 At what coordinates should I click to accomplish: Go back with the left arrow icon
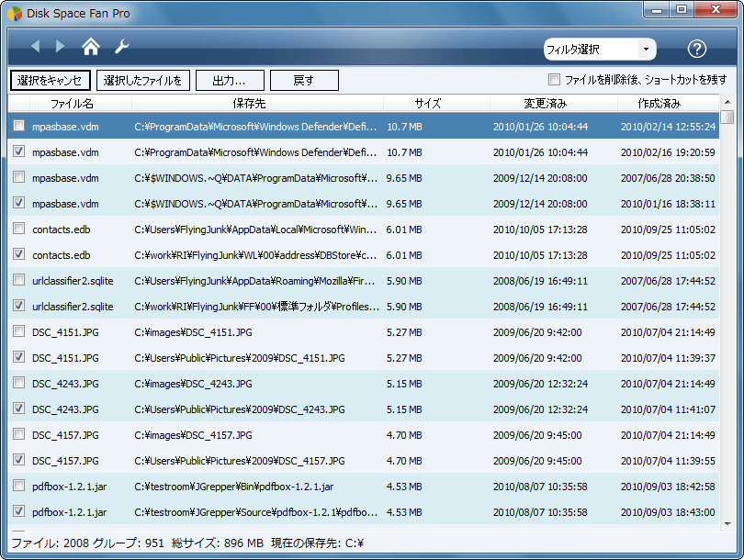36,46
